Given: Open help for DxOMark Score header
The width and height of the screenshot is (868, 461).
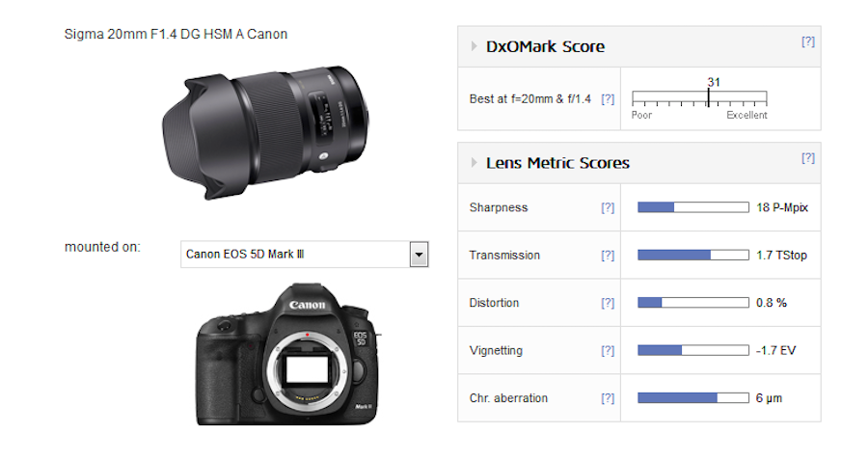Looking at the screenshot, I should click(x=808, y=41).
